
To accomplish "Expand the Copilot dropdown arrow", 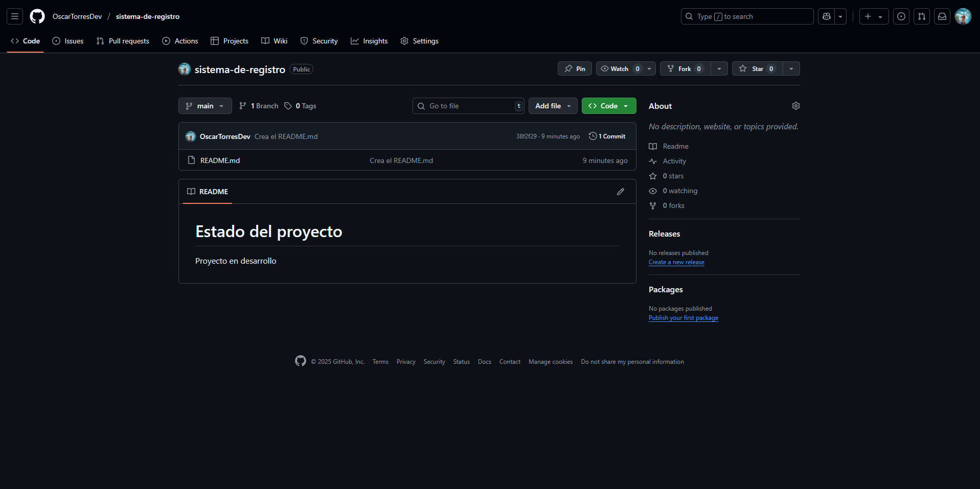I will coord(840,16).
